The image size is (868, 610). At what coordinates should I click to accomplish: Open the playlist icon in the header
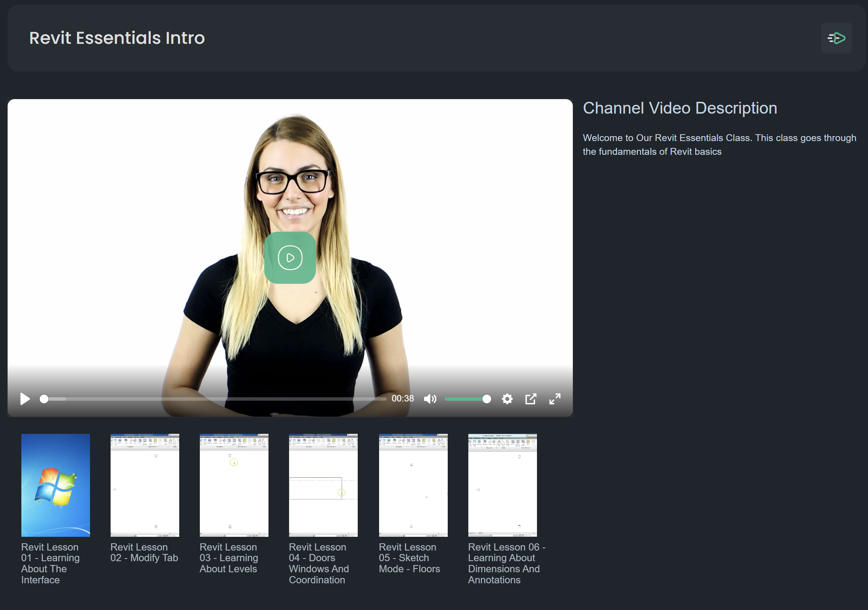click(x=836, y=38)
